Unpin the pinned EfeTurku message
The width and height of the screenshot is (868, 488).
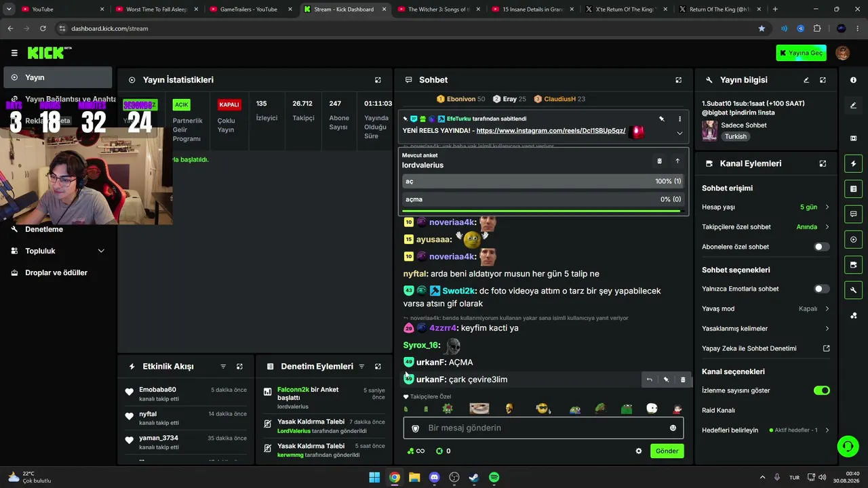click(x=661, y=119)
